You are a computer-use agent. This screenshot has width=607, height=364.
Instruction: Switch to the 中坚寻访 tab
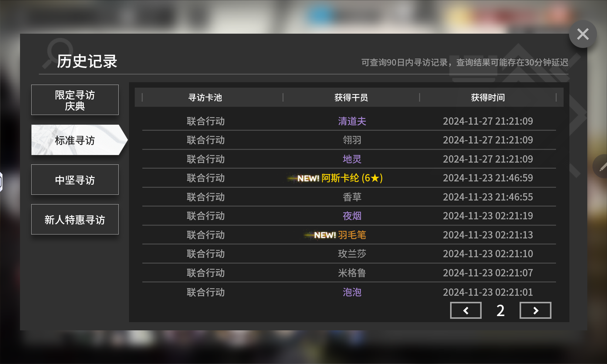[x=75, y=180]
